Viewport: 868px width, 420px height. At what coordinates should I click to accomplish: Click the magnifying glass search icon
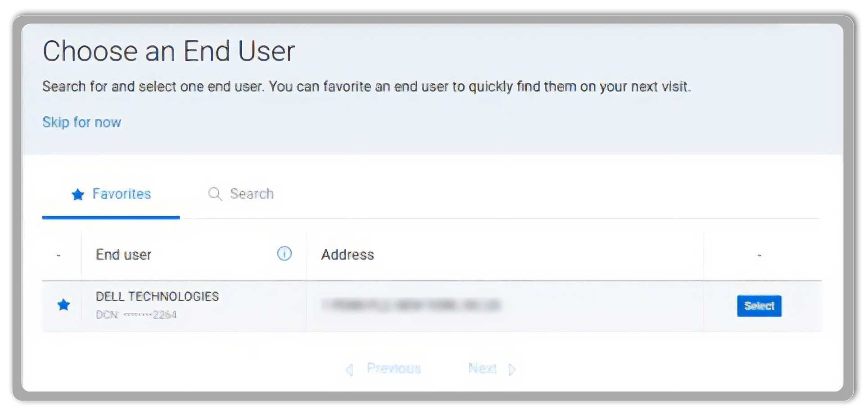click(x=215, y=194)
